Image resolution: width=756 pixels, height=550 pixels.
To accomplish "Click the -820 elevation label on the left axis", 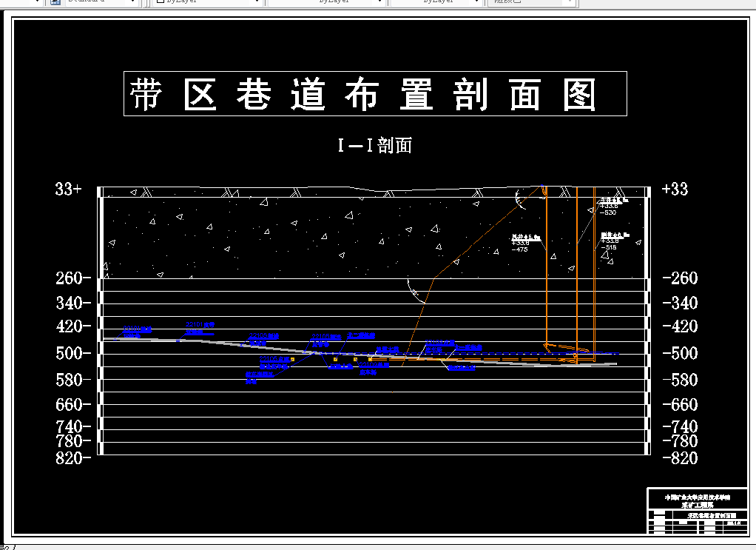I will (x=72, y=458).
